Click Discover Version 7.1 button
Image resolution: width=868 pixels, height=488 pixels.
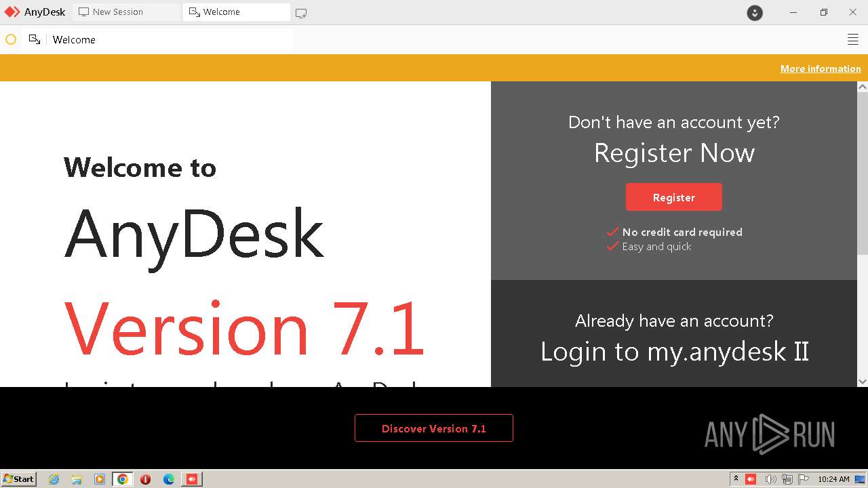[x=434, y=428]
